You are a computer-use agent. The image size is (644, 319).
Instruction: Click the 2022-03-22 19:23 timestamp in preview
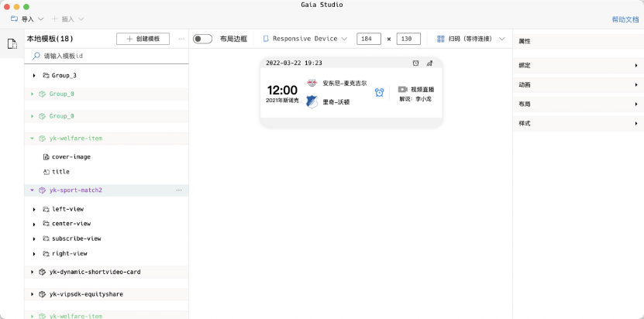click(294, 63)
